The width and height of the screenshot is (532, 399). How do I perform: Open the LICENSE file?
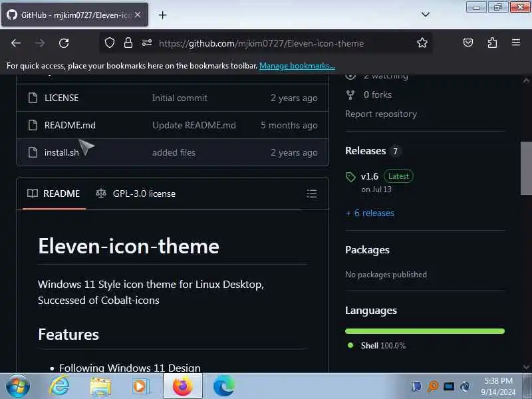click(61, 98)
